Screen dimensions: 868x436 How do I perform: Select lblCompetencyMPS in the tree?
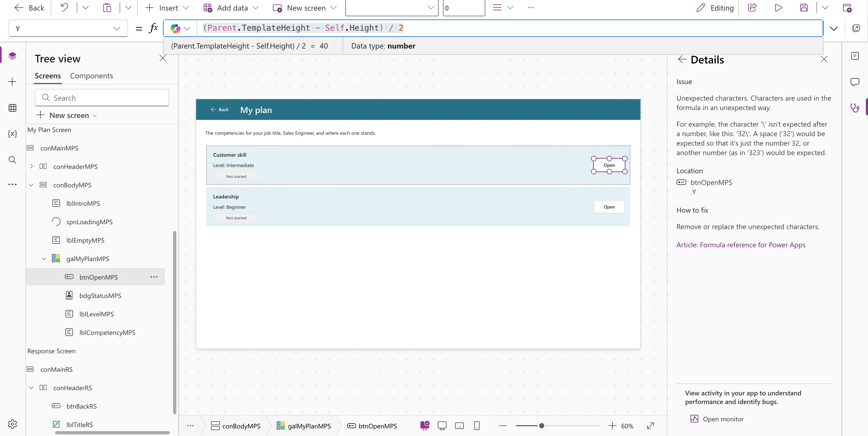(107, 333)
